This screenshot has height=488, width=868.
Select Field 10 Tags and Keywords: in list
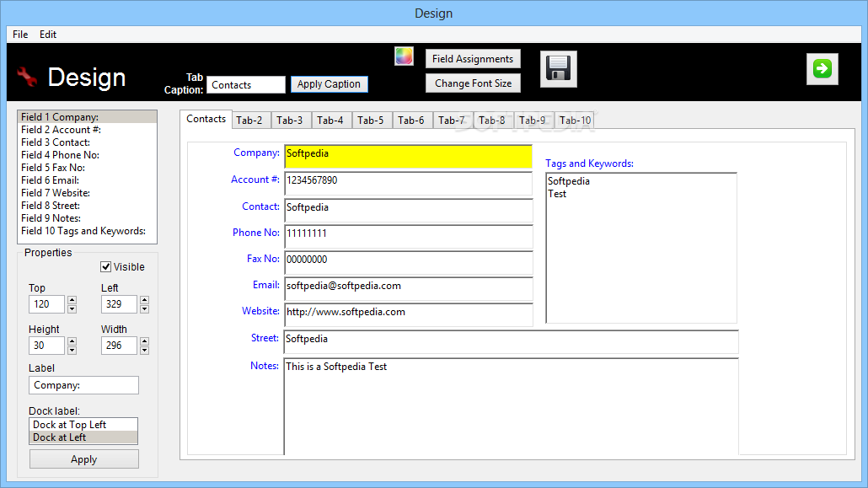[x=88, y=231]
